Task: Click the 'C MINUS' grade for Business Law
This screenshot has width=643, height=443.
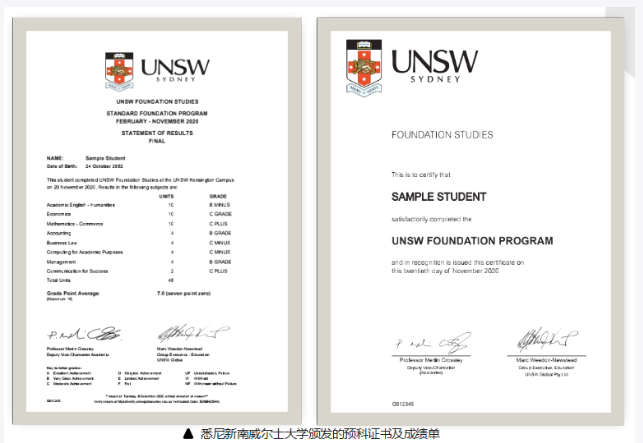Action: tap(220, 243)
